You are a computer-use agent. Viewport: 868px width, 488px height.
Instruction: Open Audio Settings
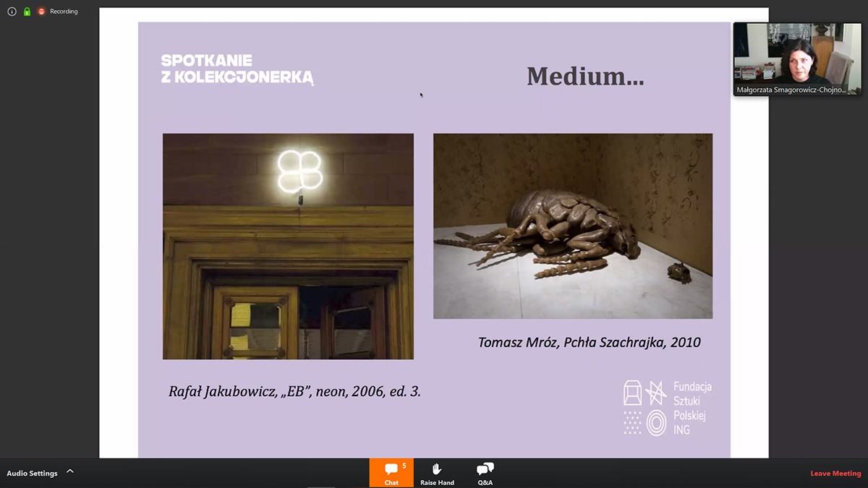[x=32, y=474]
